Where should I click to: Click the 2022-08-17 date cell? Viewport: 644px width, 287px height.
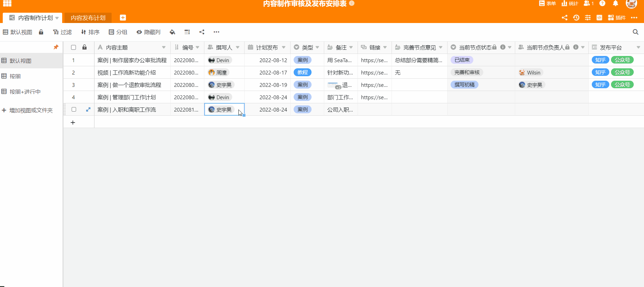pyautogui.click(x=268, y=72)
